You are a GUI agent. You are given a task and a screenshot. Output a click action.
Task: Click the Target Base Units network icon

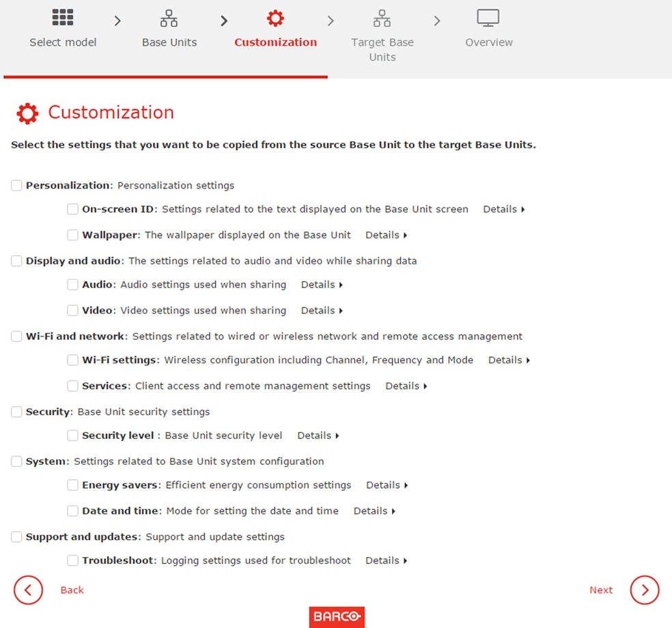pyautogui.click(x=382, y=18)
